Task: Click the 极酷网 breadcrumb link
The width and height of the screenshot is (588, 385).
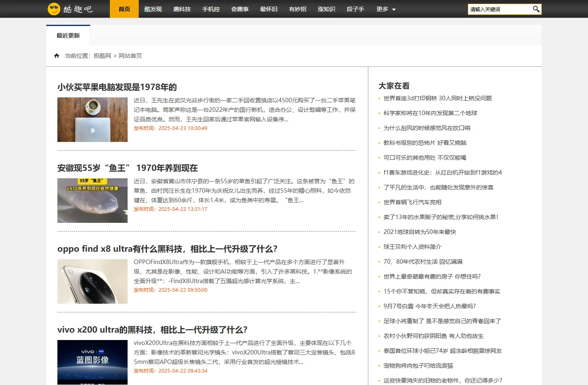Action: (102, 56)
